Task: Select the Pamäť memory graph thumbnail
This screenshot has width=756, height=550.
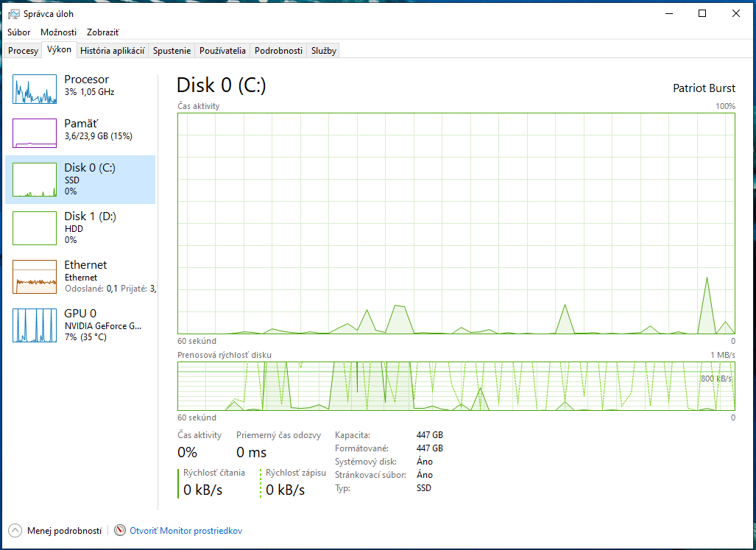Action: pyautogui.click(x=35, y=133)
